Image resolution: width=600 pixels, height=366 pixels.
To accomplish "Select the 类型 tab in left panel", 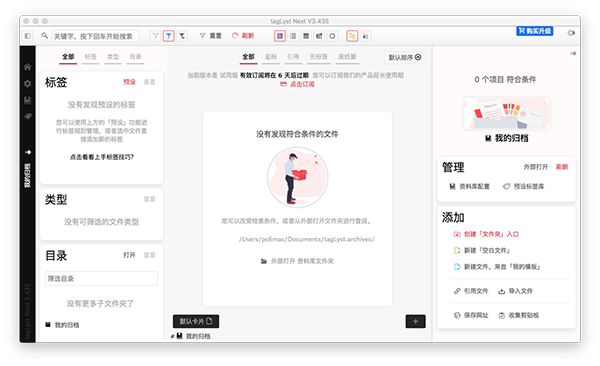I will (113, 57).
